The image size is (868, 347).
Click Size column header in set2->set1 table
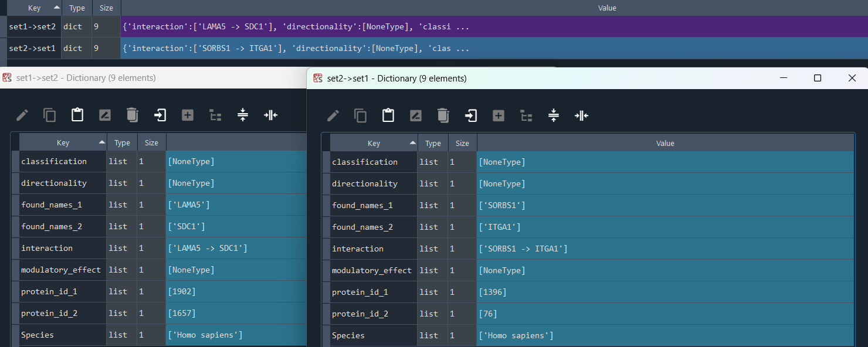click(x=462, y=143)
